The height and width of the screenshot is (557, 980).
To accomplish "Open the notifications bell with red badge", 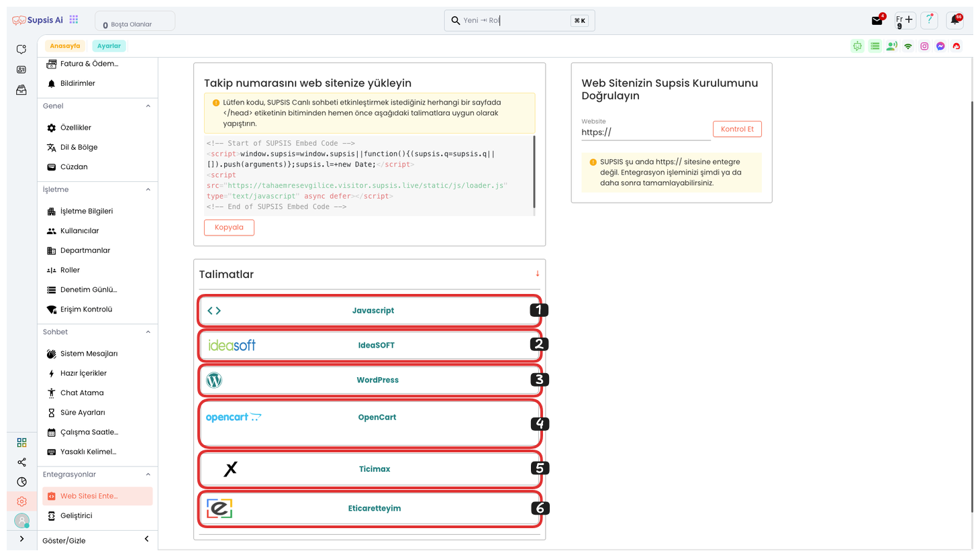I will tap(955, 20).
